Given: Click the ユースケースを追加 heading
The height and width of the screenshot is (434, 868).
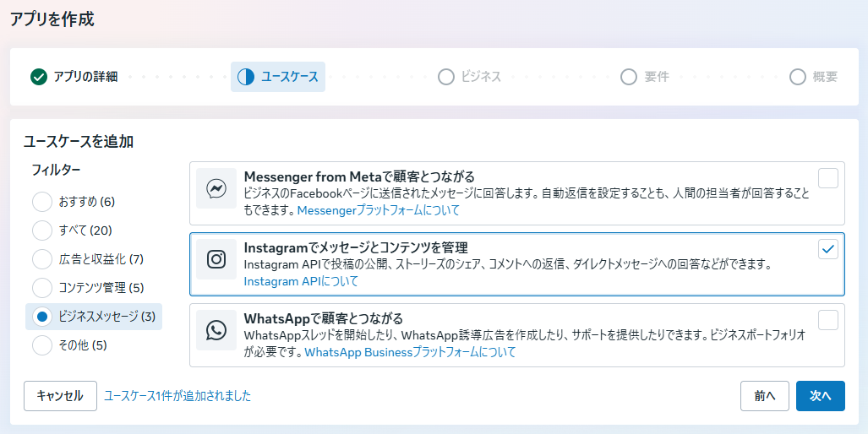Looking at the screenshot, I should (x=79, y=142).
